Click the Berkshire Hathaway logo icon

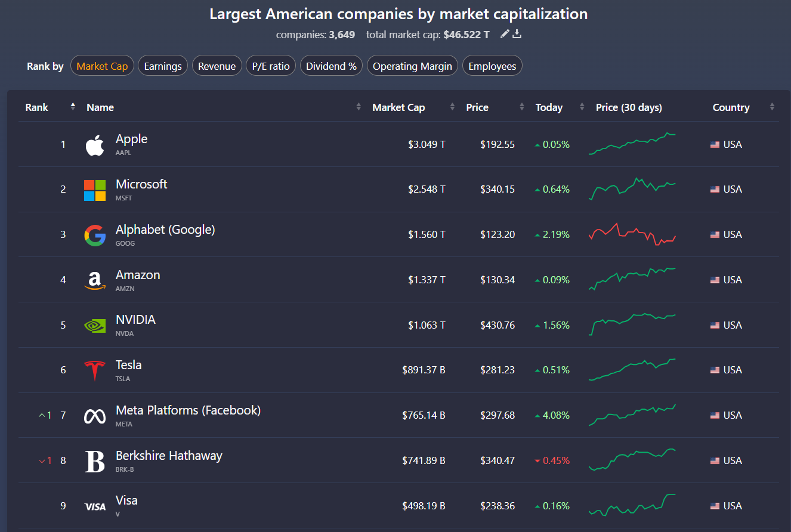pyautogui.click(x=95, y=462)
